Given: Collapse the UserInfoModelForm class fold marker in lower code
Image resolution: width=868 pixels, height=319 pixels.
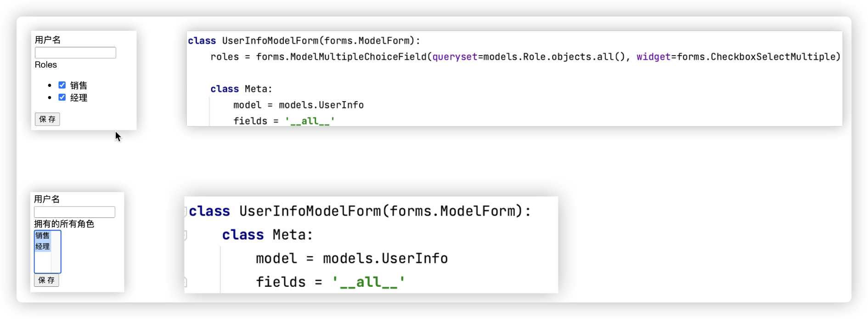Looking at the screenshot, I should (185, 211).
